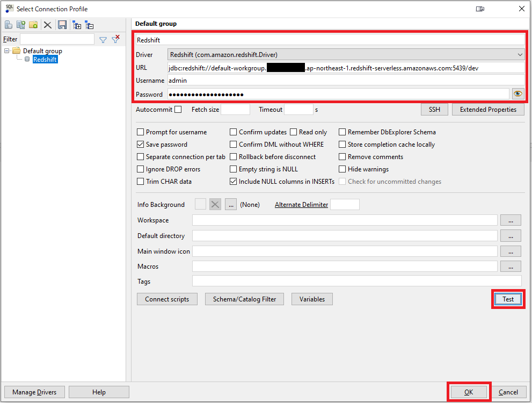Image resolution: width=532 pixels, height=403 pixels.
Task: Confirm with the OK button
Action: 469,392
